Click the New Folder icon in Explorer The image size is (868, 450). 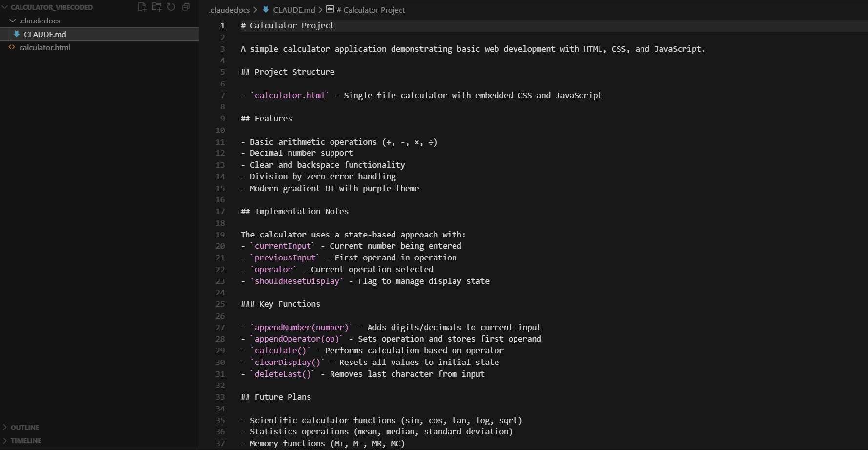pyautogui.click(x=156, y=7)
